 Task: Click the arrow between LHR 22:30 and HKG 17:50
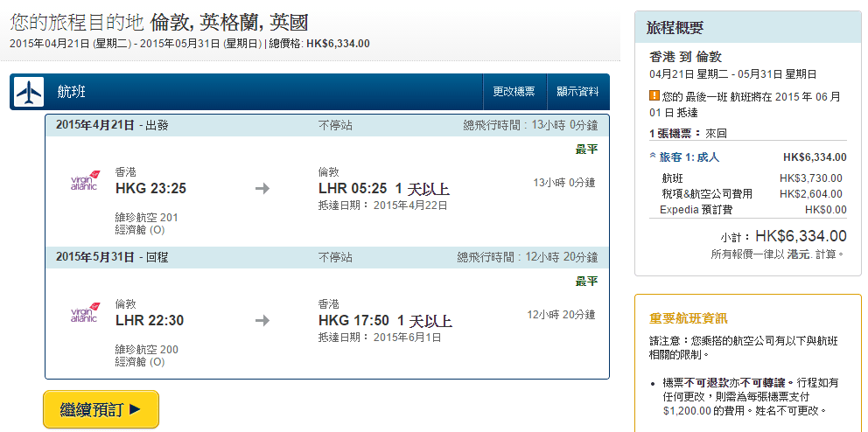click(262, 320)
